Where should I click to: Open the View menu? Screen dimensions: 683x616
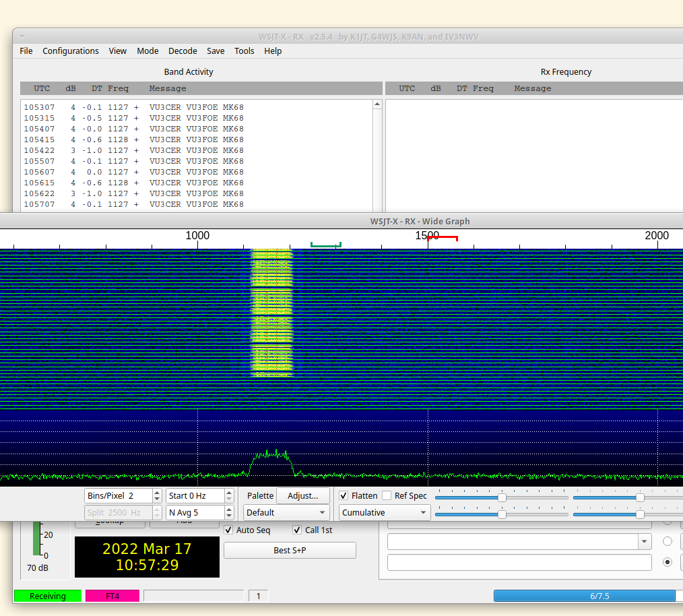[x=118, y=51]
